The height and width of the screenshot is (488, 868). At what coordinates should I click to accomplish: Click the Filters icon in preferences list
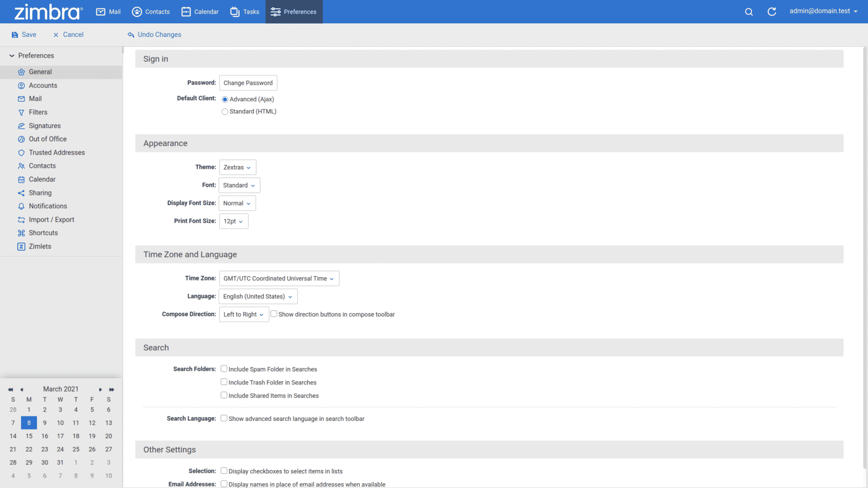(21, 112)
